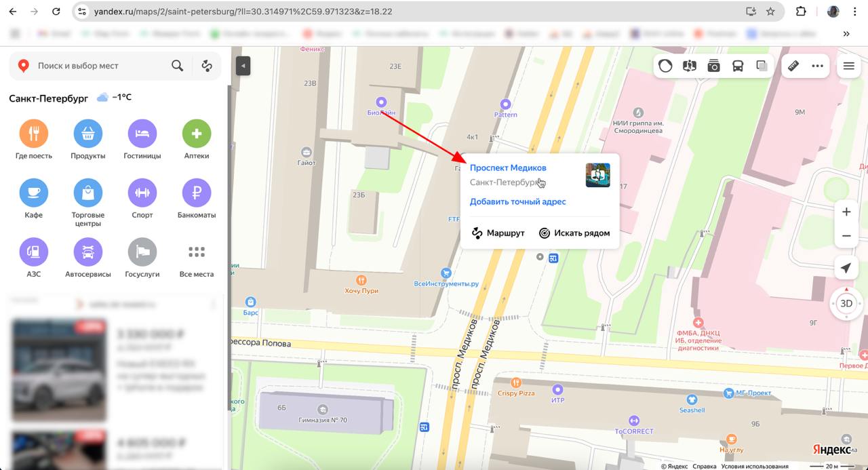Viewport: 868px width, 470px height.
Task: Click the browser address bar URL
Action: point(243,12)
